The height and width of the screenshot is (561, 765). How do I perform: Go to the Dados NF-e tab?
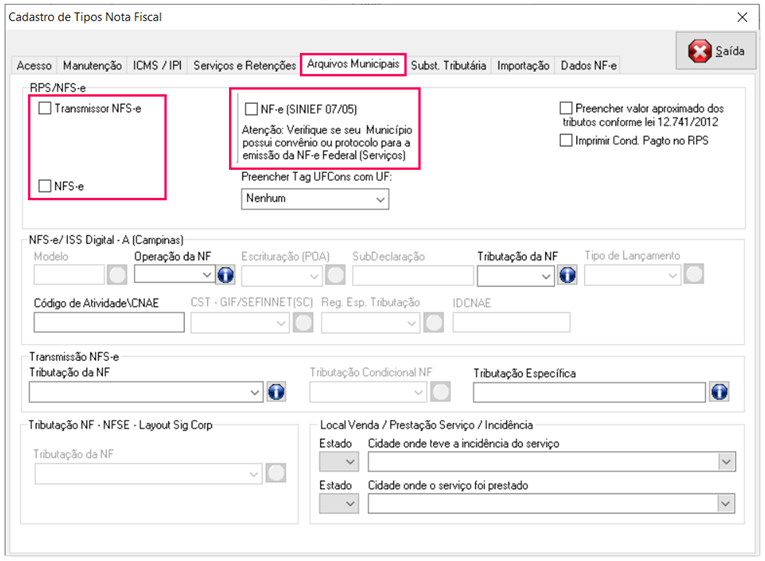pyautogui.click(x=588, y=65)
